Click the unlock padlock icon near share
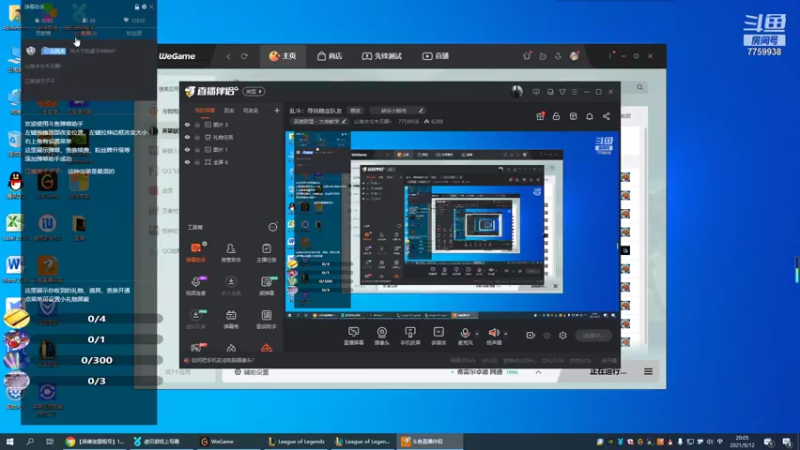Viewport: 800px width, 450px height. [556, 116]
